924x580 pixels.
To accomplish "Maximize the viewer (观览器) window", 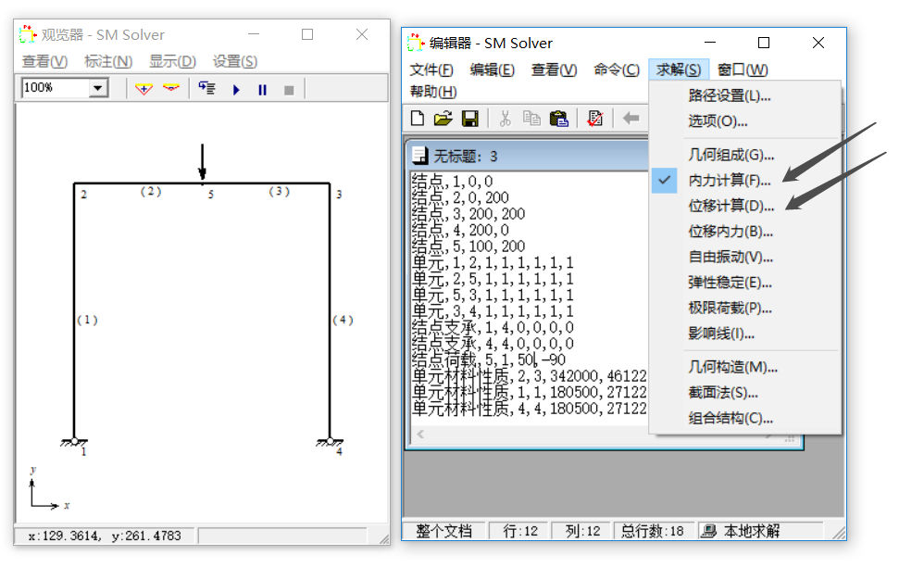I will (x=307, y=34).
